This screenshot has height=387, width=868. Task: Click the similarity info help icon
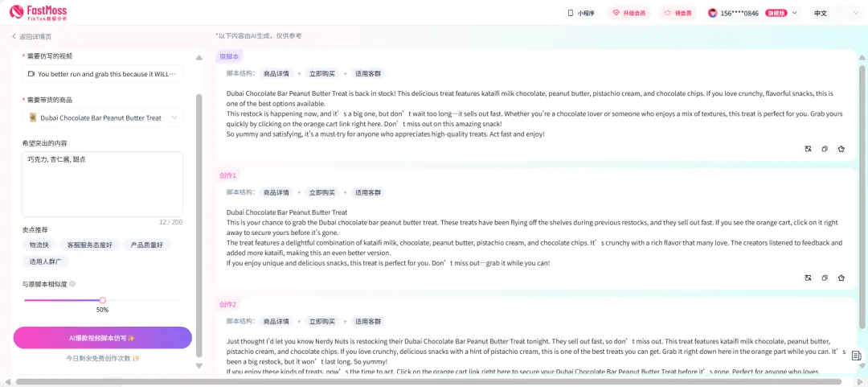(x=72, y=284)
